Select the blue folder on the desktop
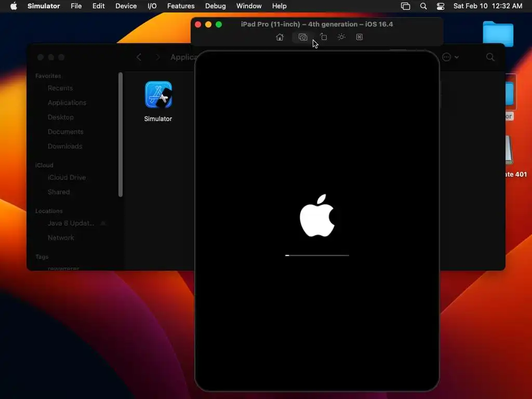The width and height of the screenshot is (532, 399). click(498, 34)
